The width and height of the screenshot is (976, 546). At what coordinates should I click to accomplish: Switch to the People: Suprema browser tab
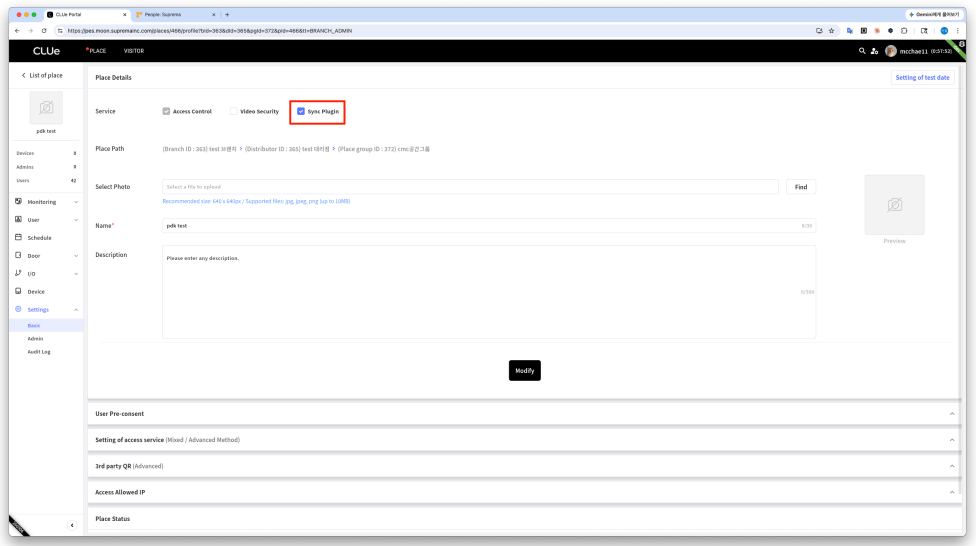pos(174,14)
